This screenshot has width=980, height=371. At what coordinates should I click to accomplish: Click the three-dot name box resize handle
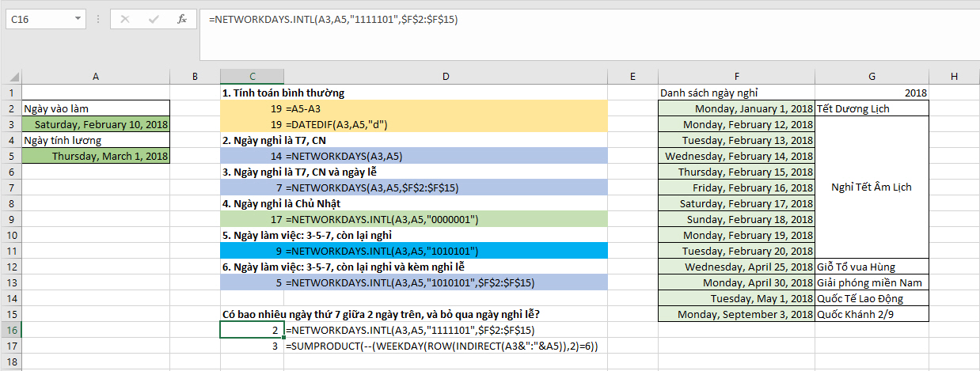click(98, 19)
